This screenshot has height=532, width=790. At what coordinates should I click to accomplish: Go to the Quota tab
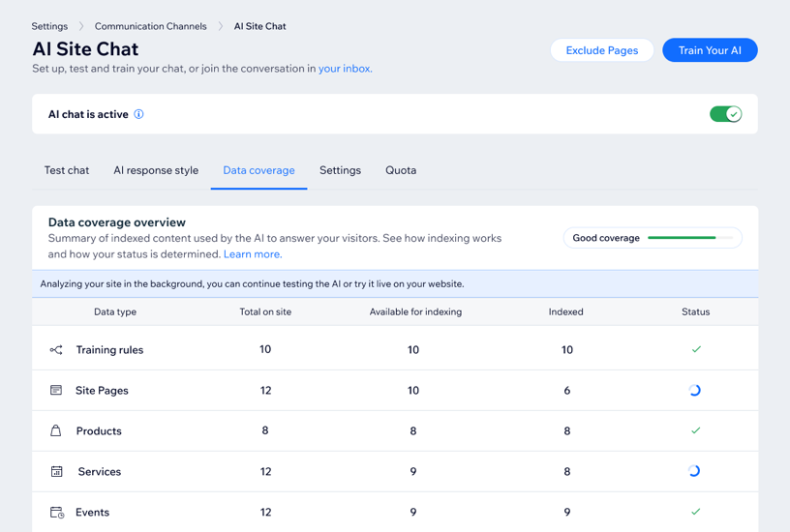(x=401, y=170)
